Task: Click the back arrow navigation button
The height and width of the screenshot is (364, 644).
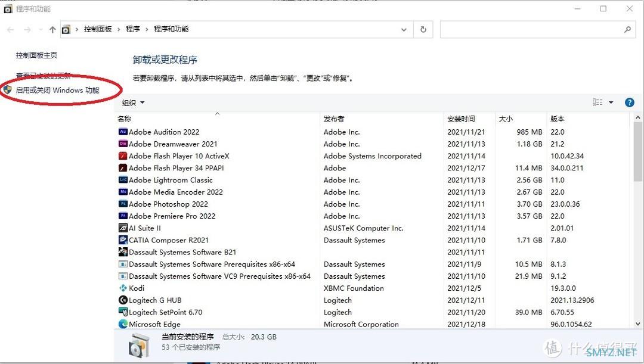Action: point(11,30)
